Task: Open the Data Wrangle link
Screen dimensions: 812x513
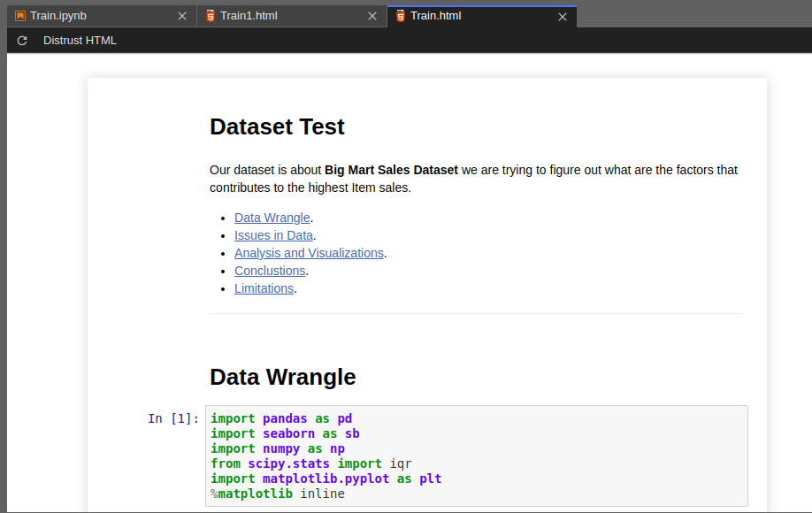Action: point(272,218)
